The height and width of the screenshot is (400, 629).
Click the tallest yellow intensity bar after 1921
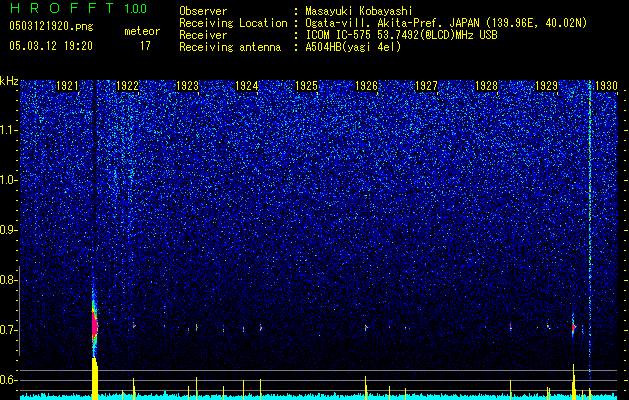coord(95,379)
